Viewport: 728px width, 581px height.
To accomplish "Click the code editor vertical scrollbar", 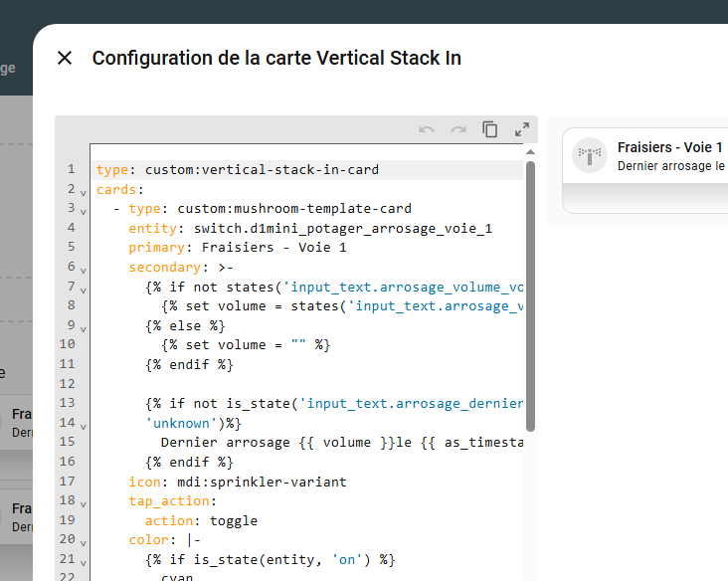I will [x=530, y=298].
